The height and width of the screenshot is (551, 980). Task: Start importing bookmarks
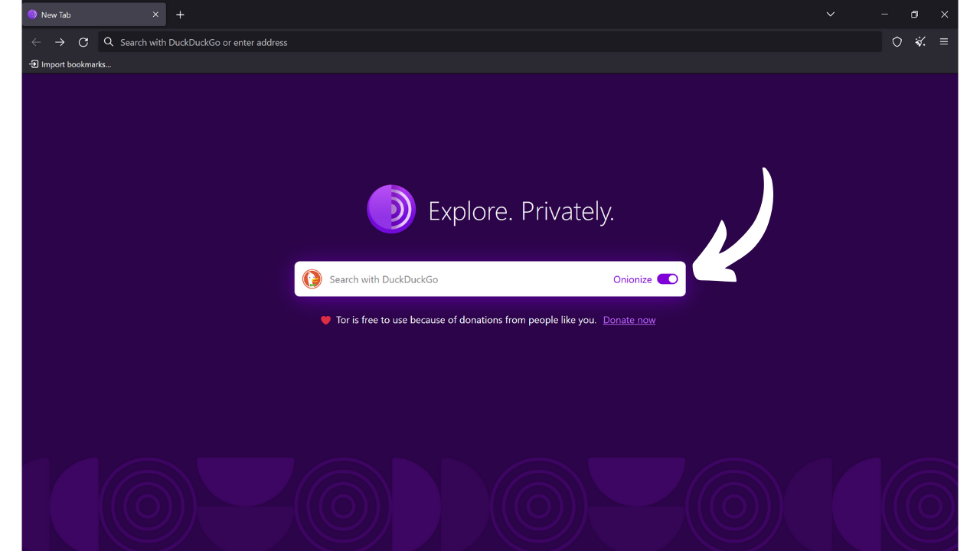[70, 64]
